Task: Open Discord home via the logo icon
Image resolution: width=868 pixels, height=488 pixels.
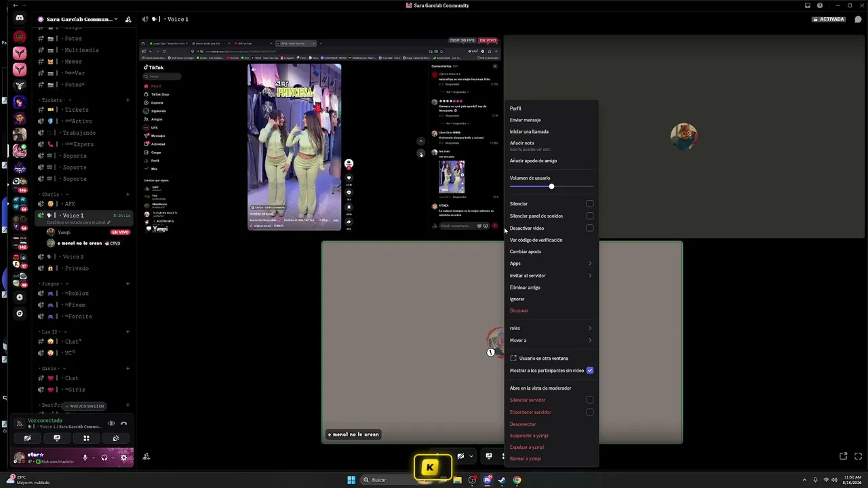Action: tap(20, 18)
